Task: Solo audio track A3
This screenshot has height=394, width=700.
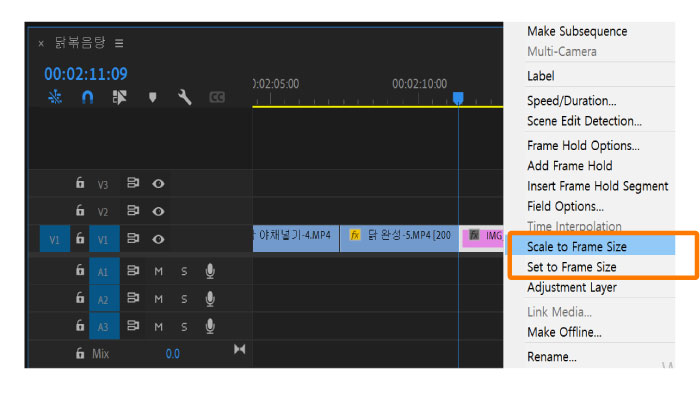Action: click(184, 327)
